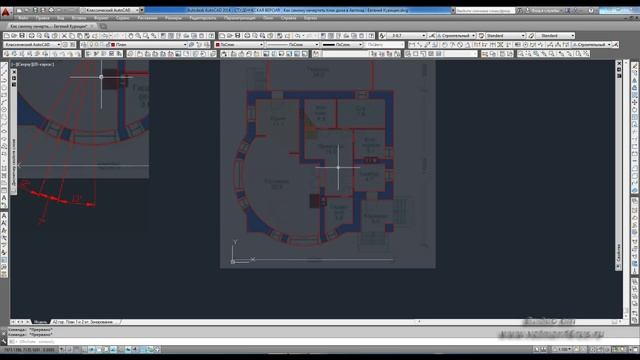Select Multiline Text 'A' tool in Draw toolbar
This screenshot has width=640, height=360.
[4, 198]
